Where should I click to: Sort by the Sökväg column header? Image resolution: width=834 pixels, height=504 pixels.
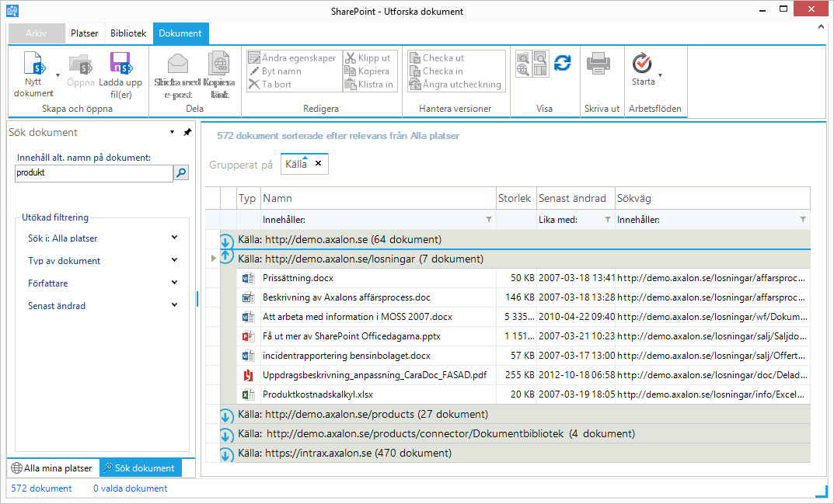pos(713,198)
